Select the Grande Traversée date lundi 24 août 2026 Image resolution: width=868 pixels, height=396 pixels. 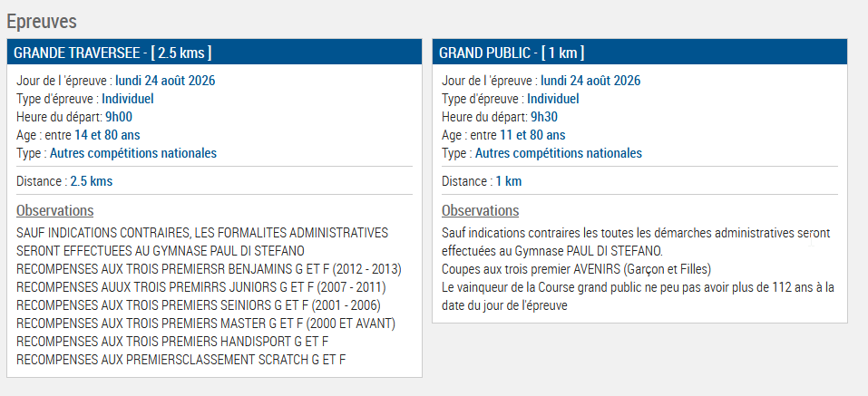pyautogui.click(x=165, y=81)
